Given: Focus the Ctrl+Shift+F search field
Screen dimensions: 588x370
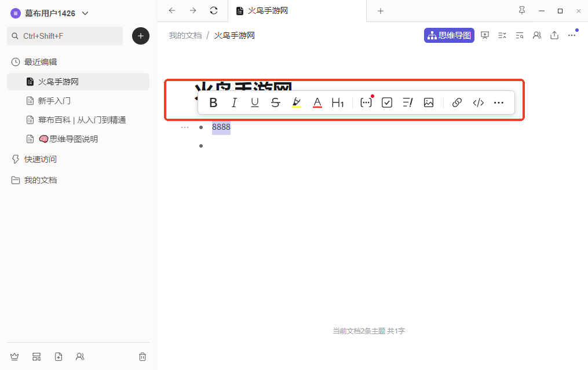Looking at the screenshot, I should 65,36.
